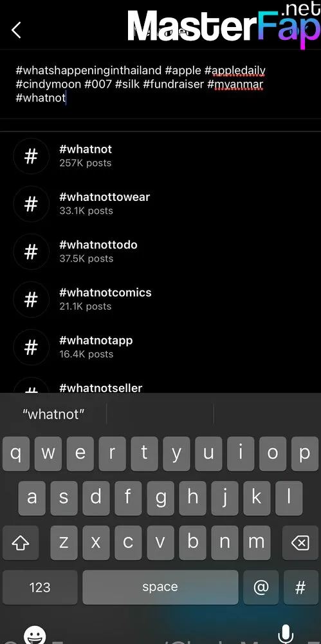Tap the letter q key
Screen dimensions: 321x644
[16, 453]
